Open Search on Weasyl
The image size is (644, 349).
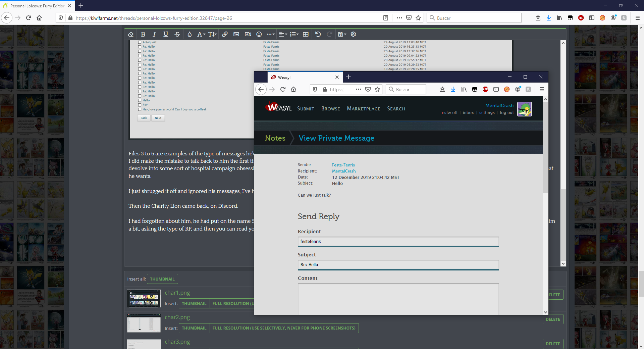click(396, 108)
